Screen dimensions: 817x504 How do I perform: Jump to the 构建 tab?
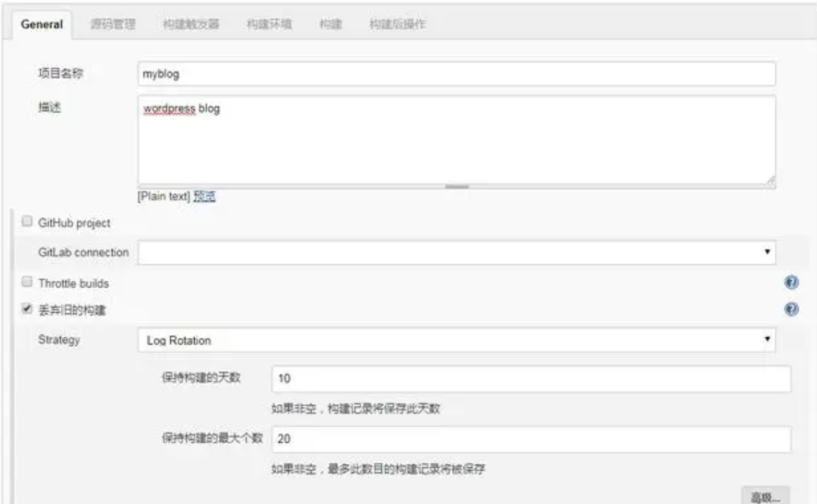(330, 25)
